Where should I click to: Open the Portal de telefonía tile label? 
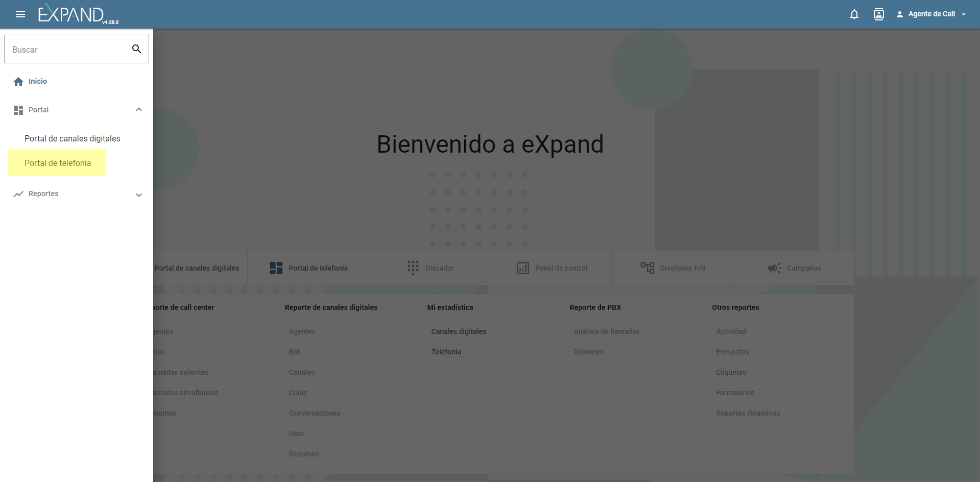point(318,268)
